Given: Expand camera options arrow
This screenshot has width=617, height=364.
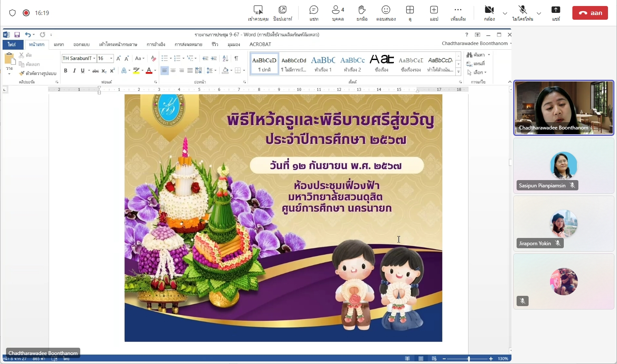Looking at the screenshot, I should 505,13.
